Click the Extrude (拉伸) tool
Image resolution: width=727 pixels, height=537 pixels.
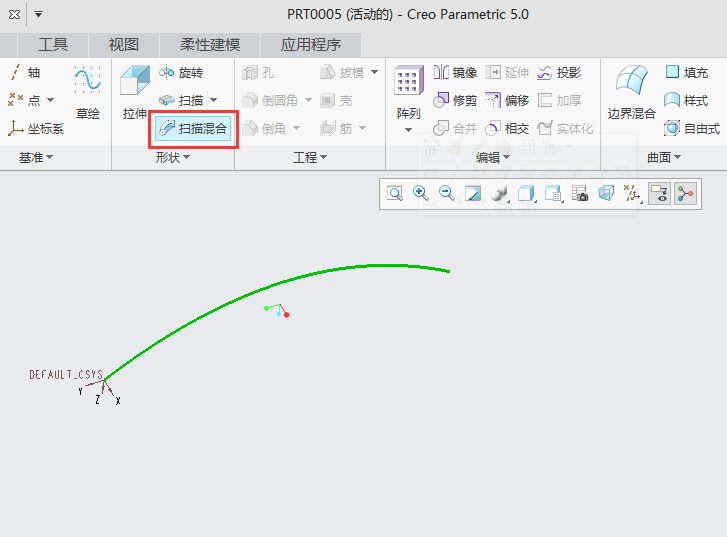coord(134,92)
